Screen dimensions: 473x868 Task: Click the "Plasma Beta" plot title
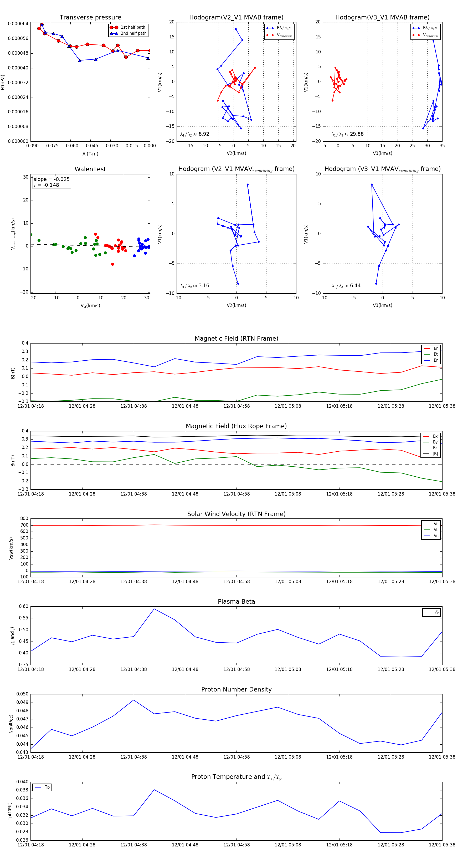pyautogui.click(x=236, y=602)
